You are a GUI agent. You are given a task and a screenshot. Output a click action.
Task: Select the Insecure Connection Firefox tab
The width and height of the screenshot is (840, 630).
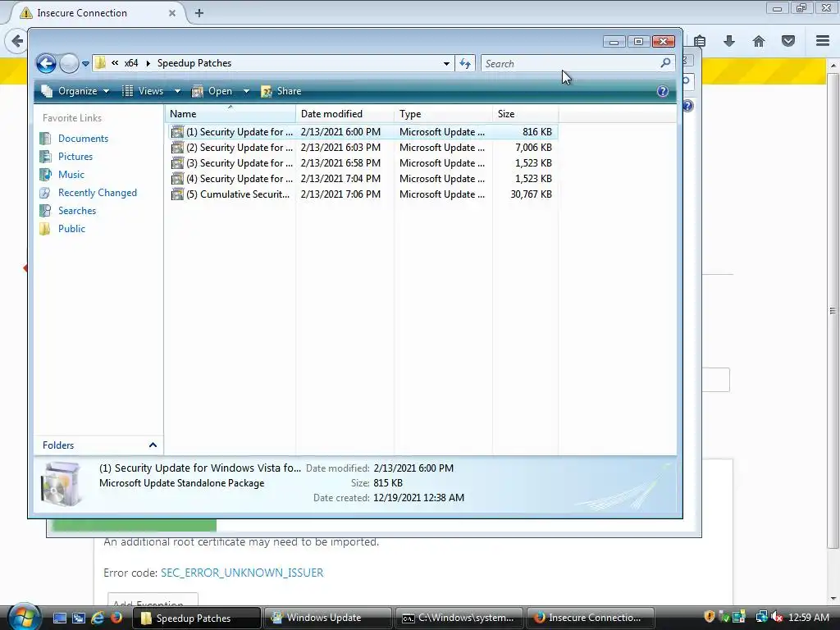click(x=97, y=13)
